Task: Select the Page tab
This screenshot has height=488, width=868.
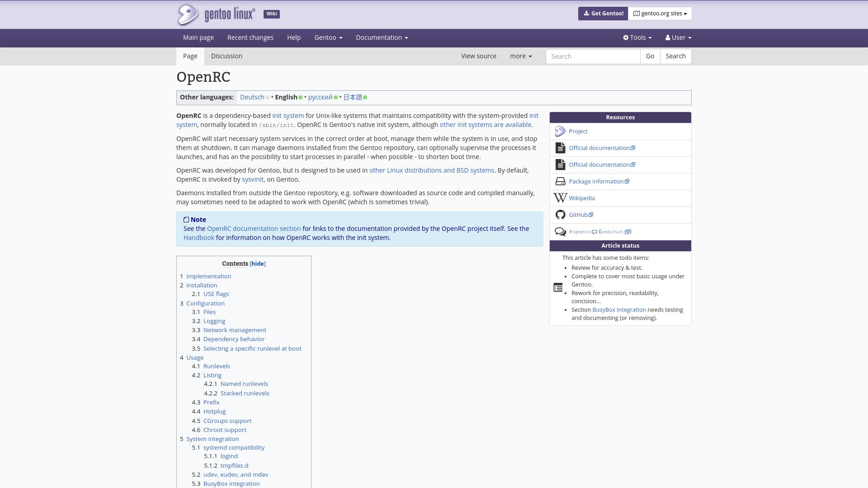Action: (190, 56)
